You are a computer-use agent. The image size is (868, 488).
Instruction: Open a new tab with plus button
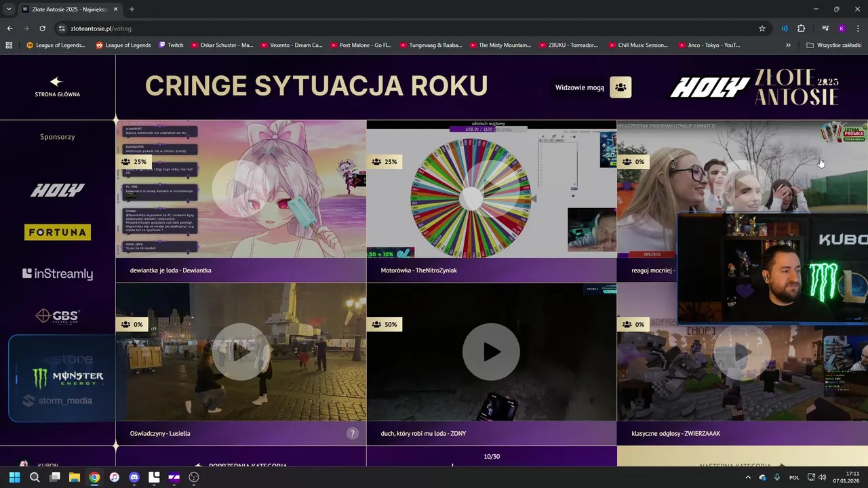(132, 9)
